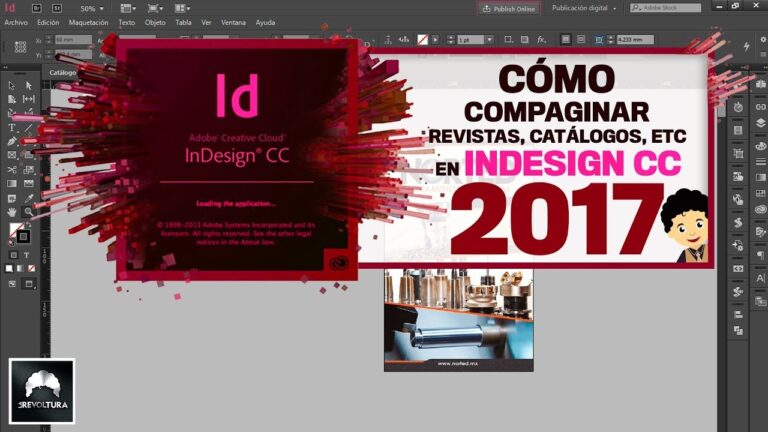
Task: Open the Animation panel icon
Action: coord(738,107)
